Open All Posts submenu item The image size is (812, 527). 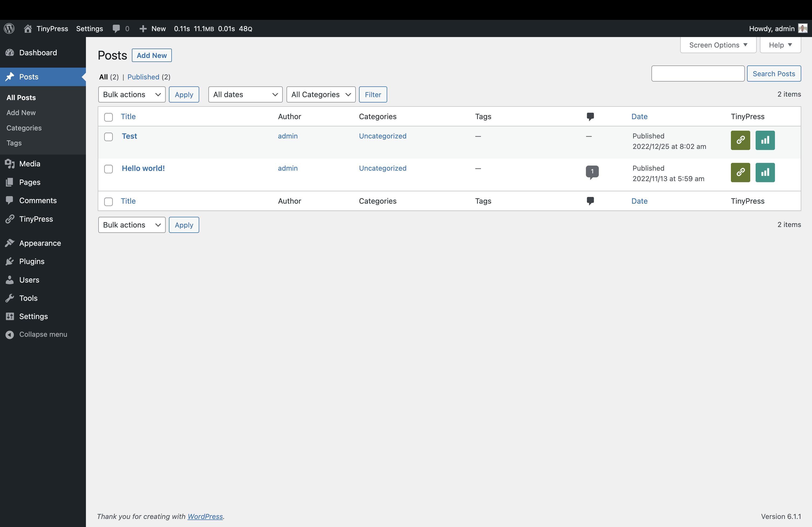(21, 97)
